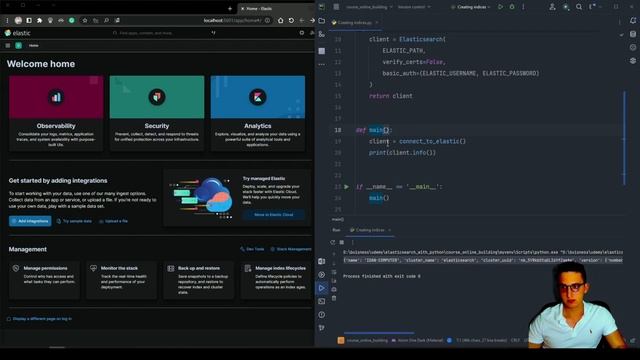The width and height of the screenshot is (640, 360).
Task: Open the Manage permissions card
Action: pos(44,280)
